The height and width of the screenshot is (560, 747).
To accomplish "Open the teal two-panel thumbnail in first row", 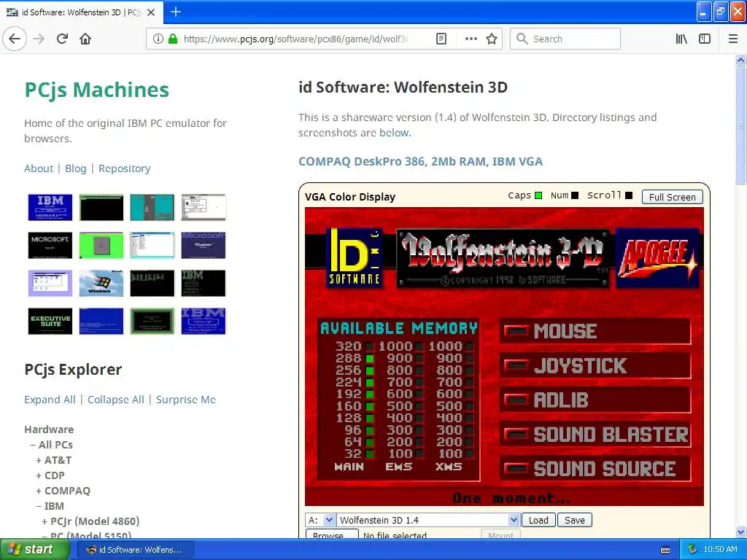I will 152,207.
